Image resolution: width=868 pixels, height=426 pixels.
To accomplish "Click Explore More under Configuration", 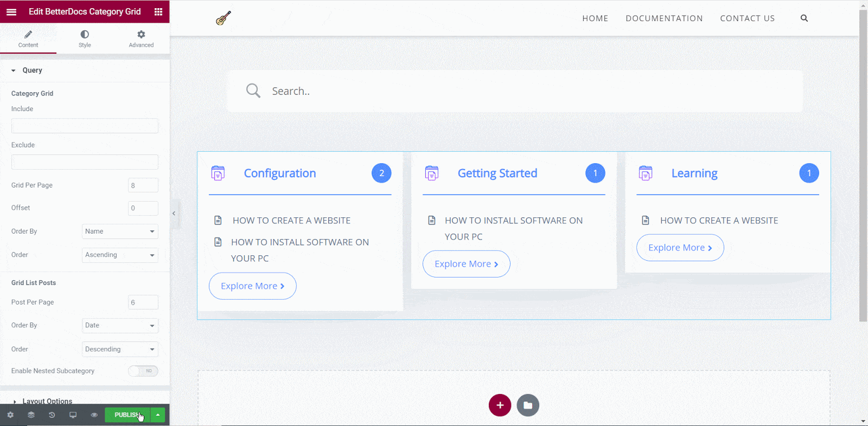I will 253,286.
